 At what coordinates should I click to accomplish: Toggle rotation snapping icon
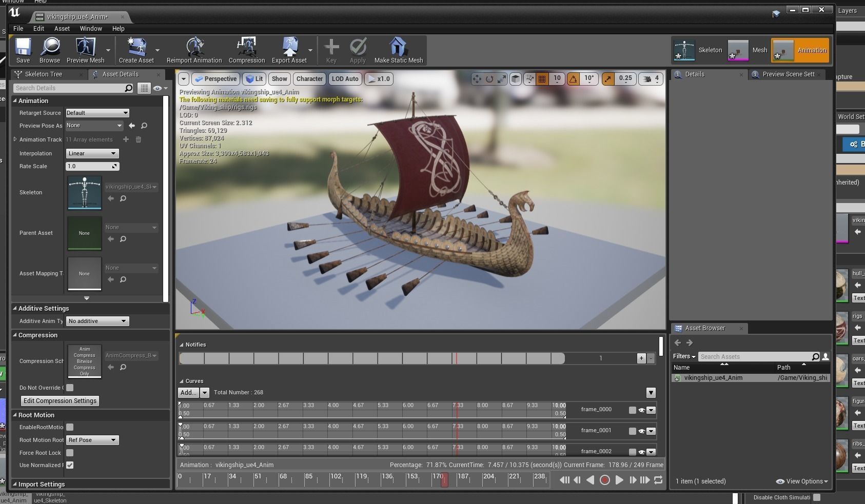tap(573, 79)
